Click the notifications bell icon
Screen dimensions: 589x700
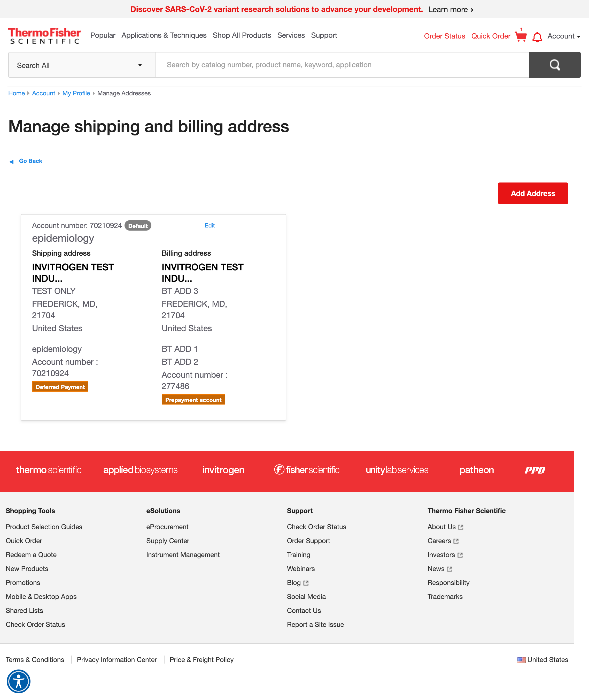(x=537, y=37)
